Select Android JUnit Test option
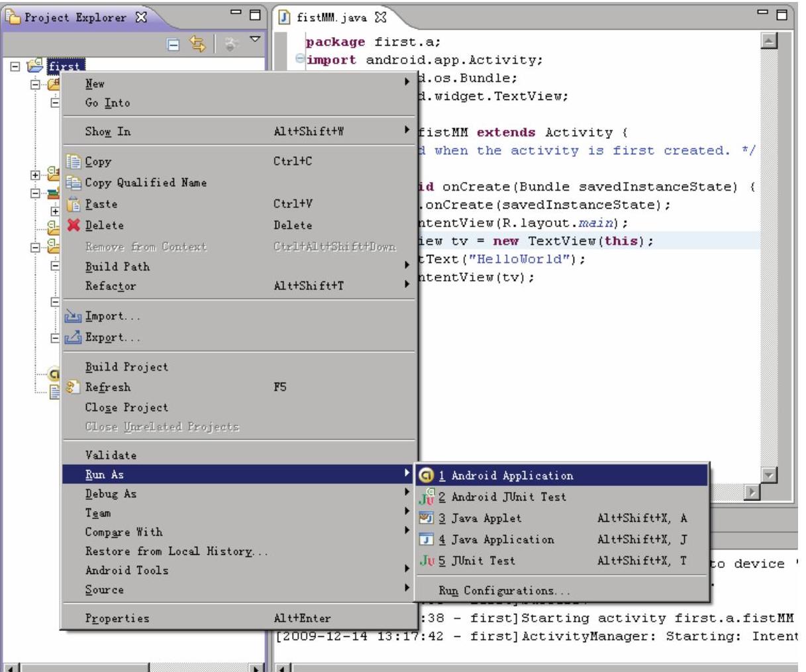This screenshot has width=806, height=672. (501, 497)
